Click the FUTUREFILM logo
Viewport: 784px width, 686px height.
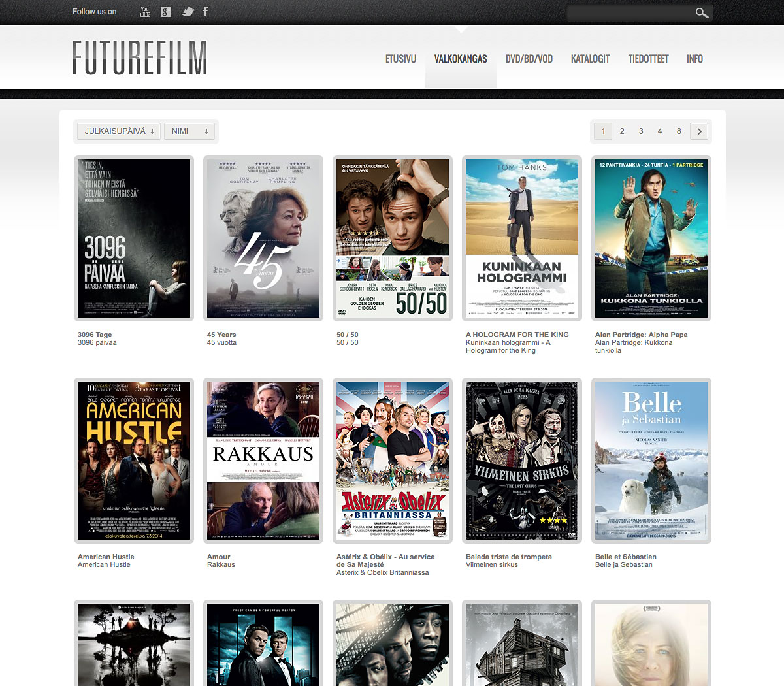tap(140, 57)
